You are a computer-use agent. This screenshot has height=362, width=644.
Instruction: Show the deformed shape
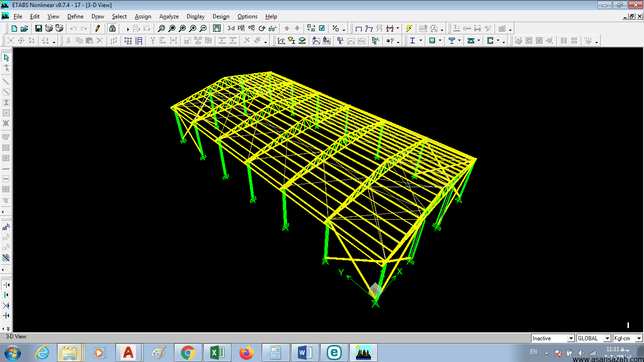click(x=369, y=28)
